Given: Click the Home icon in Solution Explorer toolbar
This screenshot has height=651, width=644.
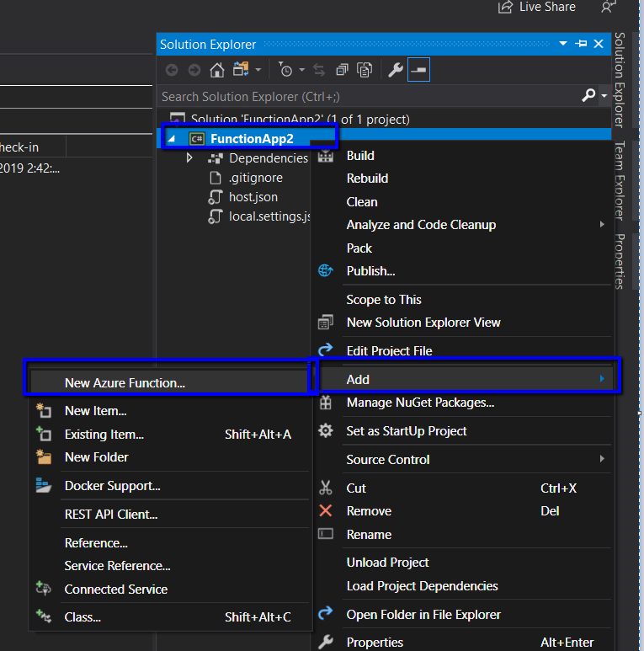Looking at the screenshot, I should coord(217,70).
